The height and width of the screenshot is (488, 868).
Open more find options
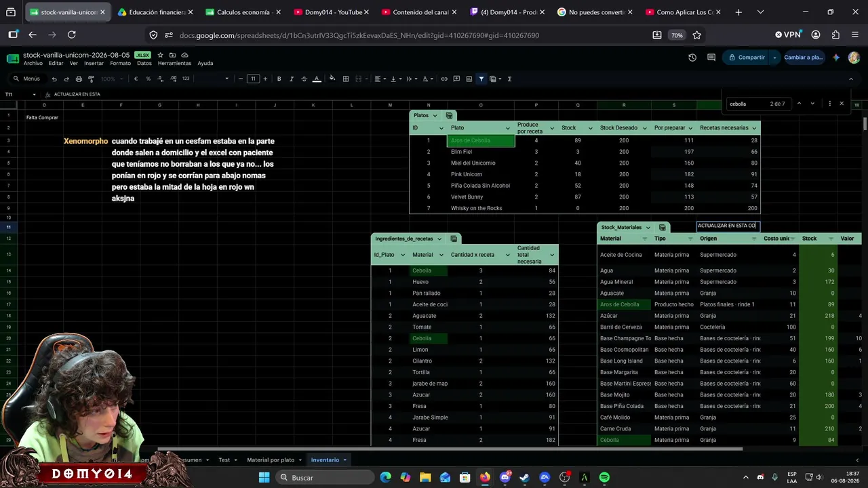(829, 104)
